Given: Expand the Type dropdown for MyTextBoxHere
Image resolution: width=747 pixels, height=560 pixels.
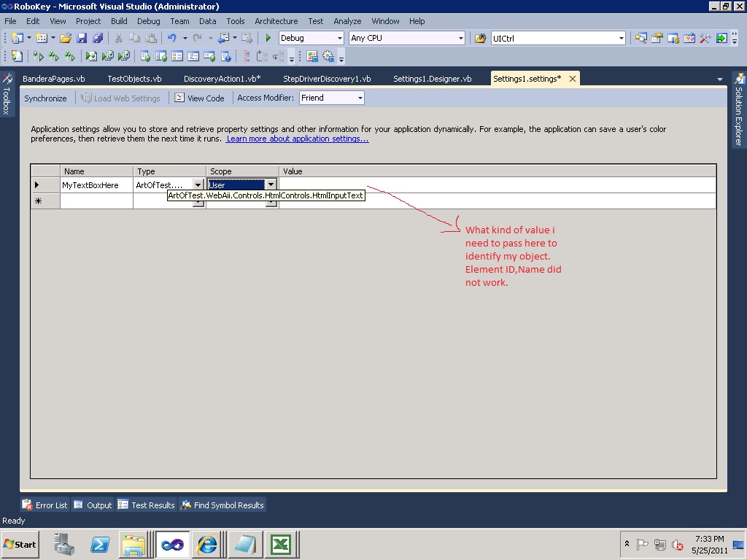Looking at the screenshot, I should click(x=198, y=184).
